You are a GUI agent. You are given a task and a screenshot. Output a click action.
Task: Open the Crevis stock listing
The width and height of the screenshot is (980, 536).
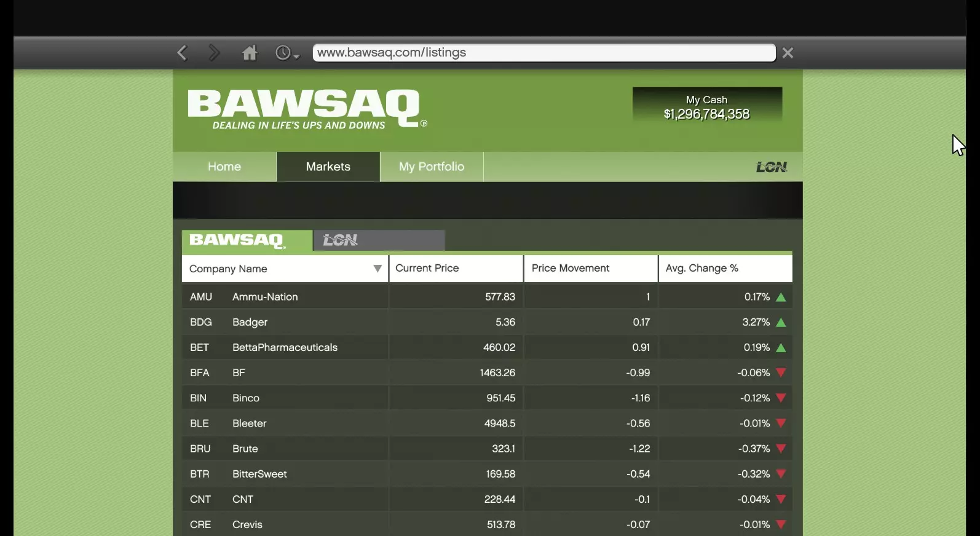[487, 524]
